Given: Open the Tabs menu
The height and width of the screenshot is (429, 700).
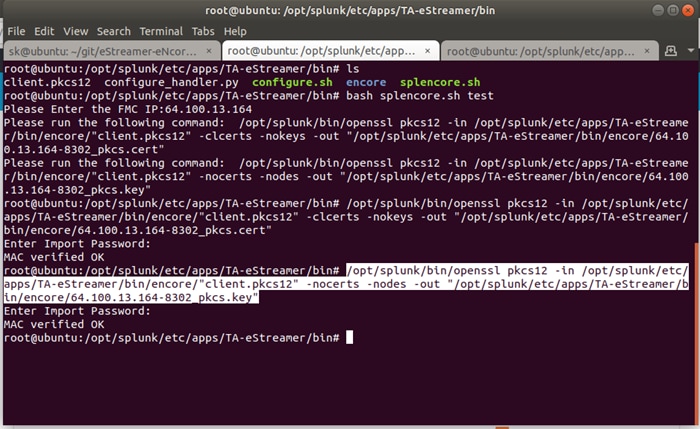Looking at the screenshot, I should (203, 31).
